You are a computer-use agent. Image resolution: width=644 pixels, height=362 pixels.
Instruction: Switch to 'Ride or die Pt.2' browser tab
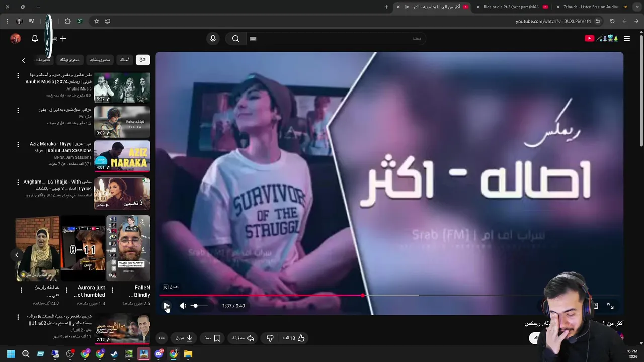click(x=511, y=7)
